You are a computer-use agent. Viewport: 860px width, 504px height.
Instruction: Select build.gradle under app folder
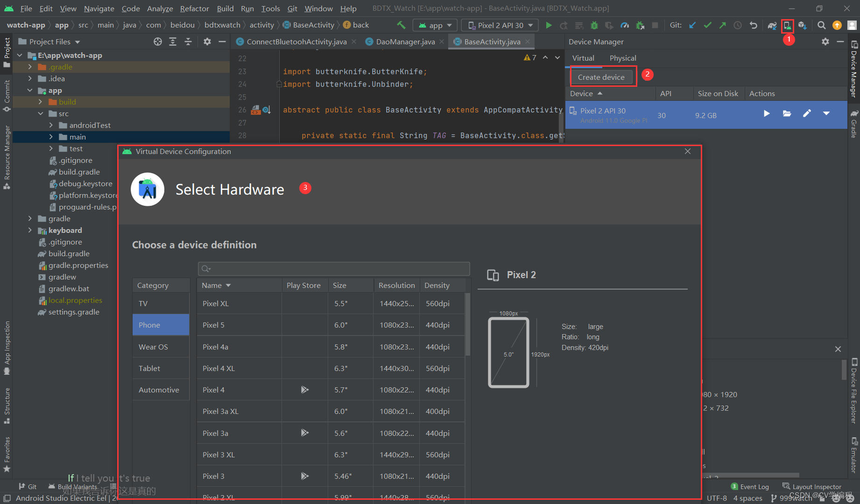(x=74, y=172)
